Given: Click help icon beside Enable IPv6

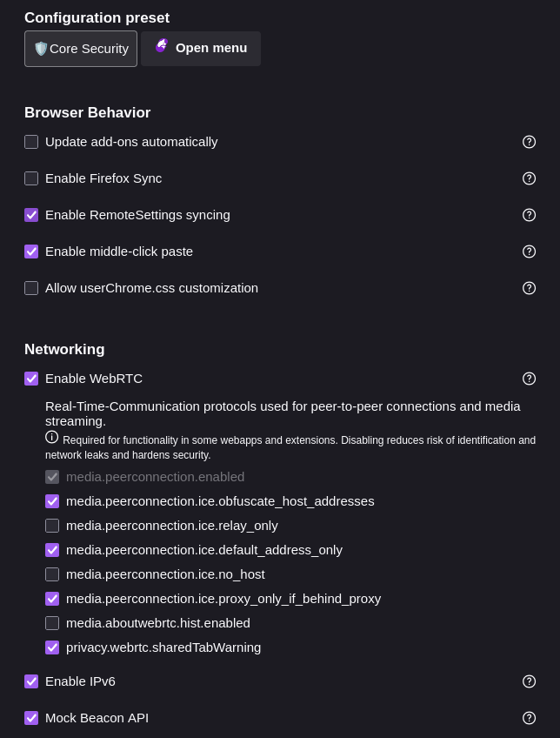Looking at the screenshot, I should (x=529, y=681).
